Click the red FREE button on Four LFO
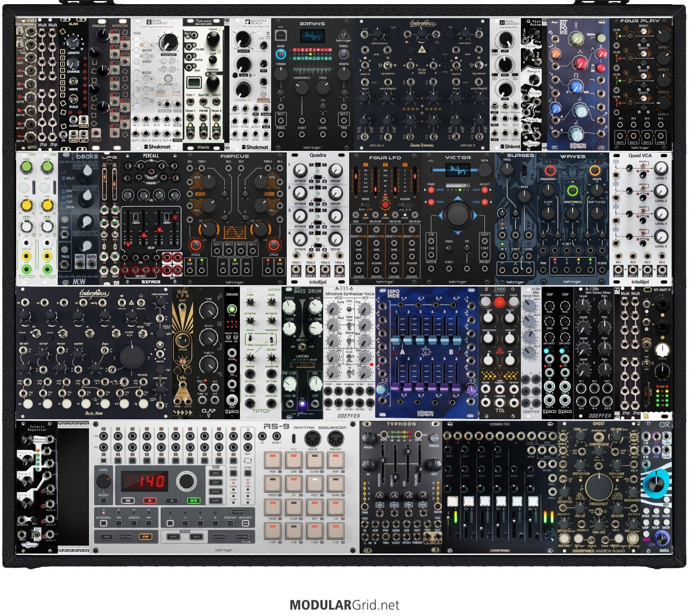 [385, 204]
